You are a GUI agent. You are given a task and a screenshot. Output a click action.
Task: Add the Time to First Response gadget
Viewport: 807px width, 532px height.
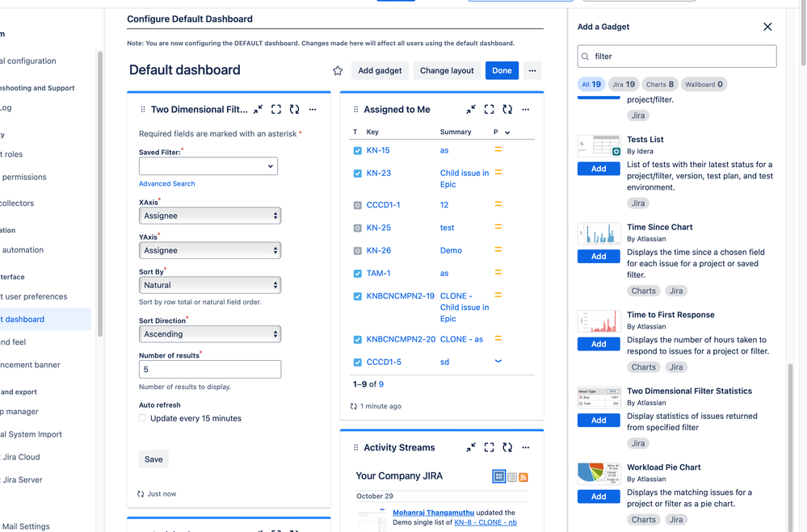point(599,344)
